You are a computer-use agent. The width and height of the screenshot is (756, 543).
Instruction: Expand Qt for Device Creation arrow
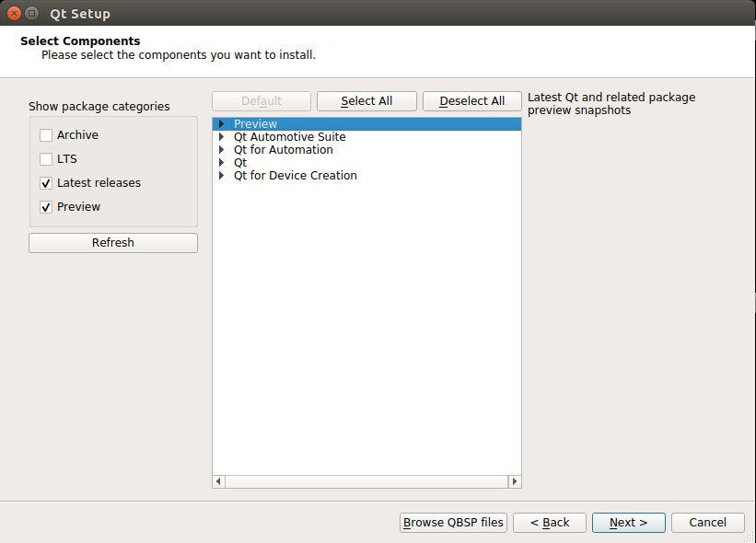pyautogui.click(x=221, y=176)
